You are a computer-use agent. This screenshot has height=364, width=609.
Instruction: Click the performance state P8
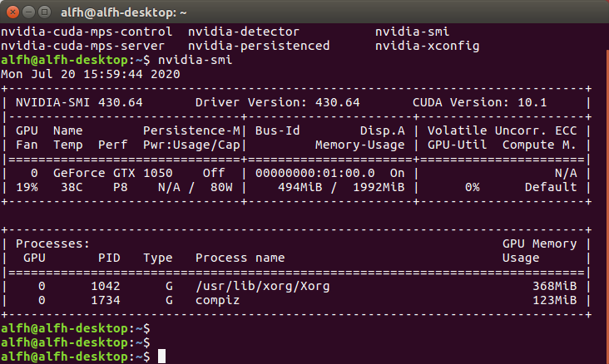tap(121, 187)
